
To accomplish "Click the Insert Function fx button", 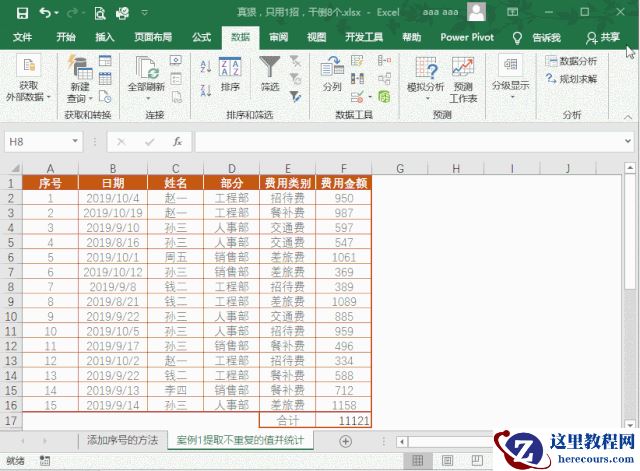I will [177, 142].
